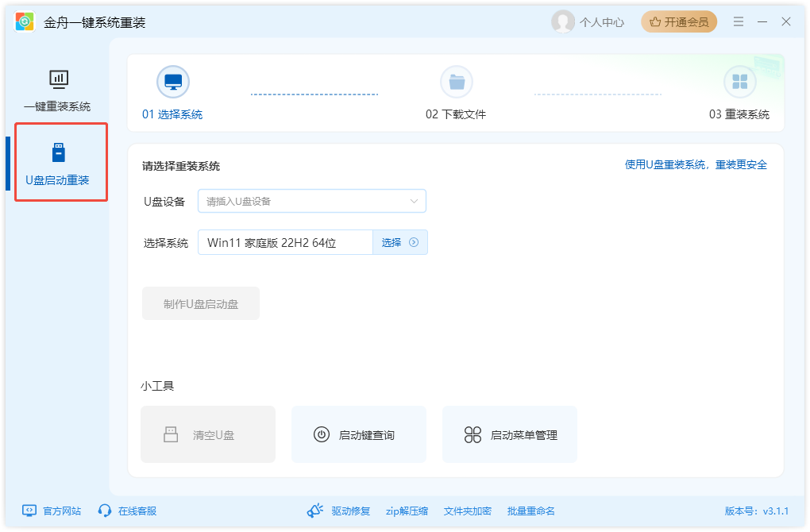Select the 一键重装系统 sidebar tab
The image size is (810, 532).
pos(57,91)
